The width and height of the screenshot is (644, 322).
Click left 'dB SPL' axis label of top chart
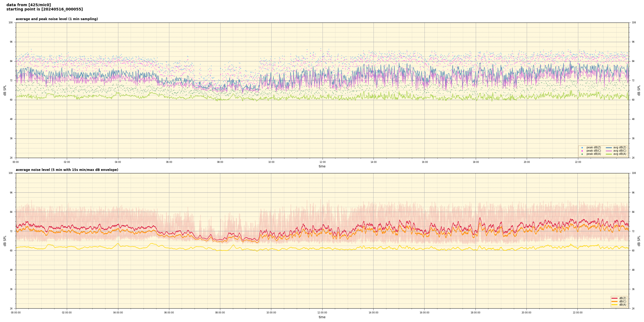(x=5, y=90)
